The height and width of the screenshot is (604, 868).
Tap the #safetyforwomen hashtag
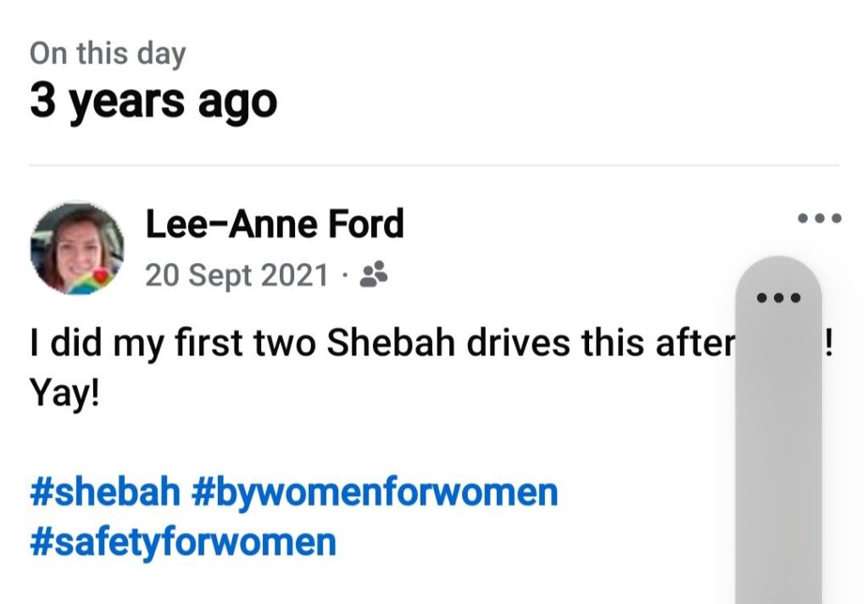[x=183, y=541]
